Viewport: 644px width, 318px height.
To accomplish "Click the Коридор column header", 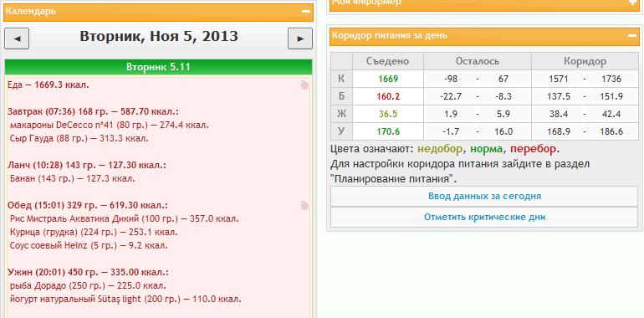I will pyautogui.click(x=585, y=61).
